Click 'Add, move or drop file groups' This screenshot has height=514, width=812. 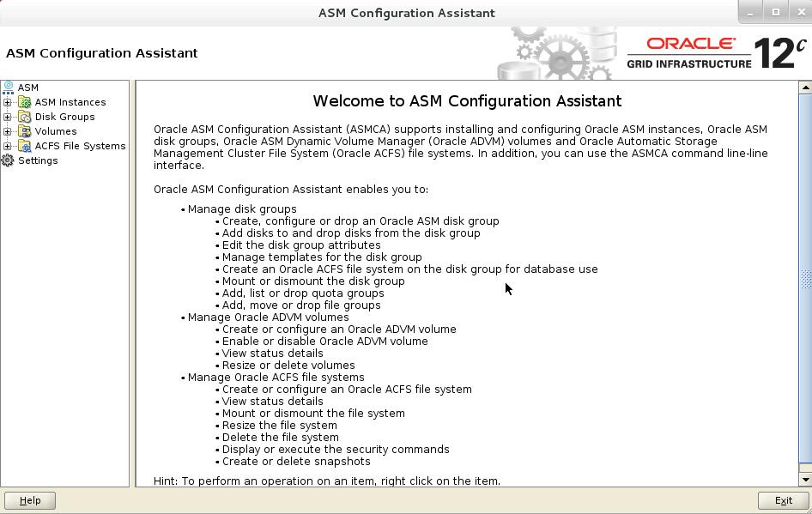301,305
